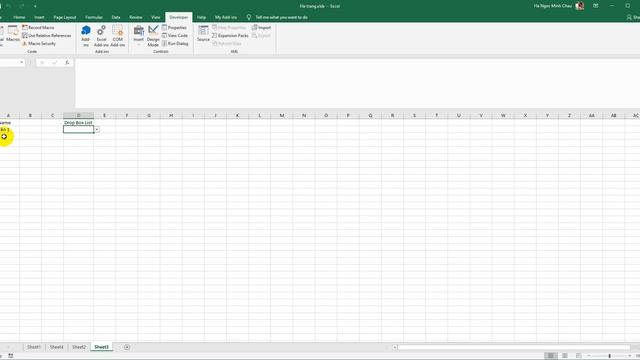Open the Add-ins store button
The image size is (640, 360).
86,36
